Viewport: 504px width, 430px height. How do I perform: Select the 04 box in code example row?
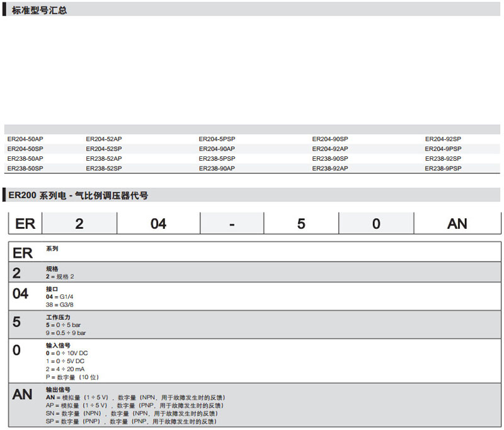pyautogui.click(x=158, y=224)
